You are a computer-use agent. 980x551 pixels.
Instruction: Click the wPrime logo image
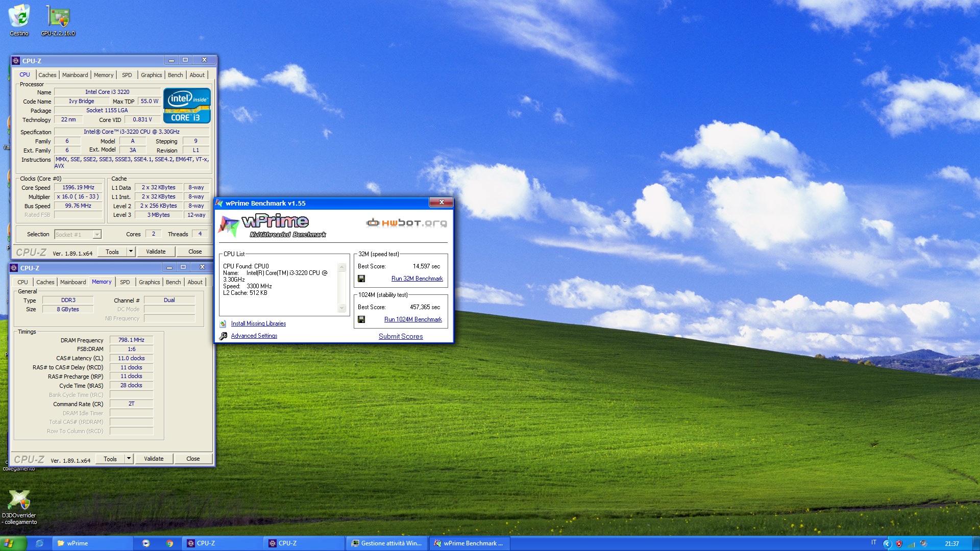[272, 227]
